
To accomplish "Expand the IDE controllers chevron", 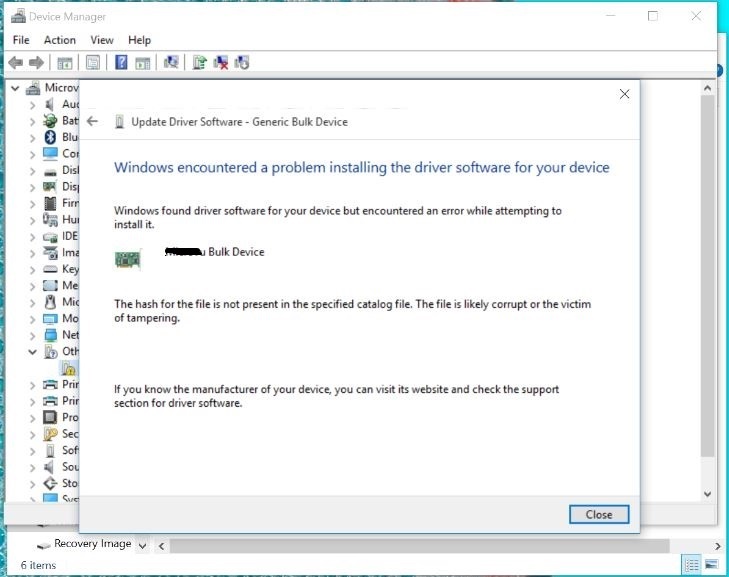I will [x=32, y=237].
